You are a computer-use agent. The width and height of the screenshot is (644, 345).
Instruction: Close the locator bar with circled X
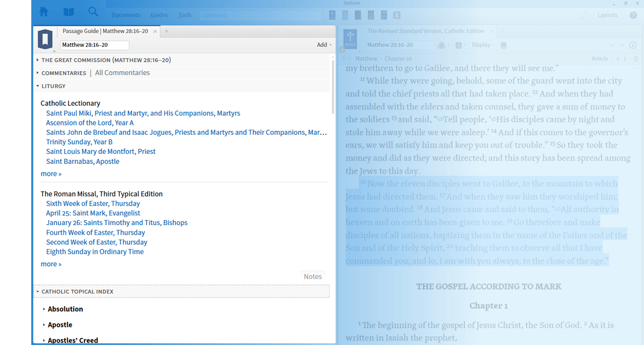(636, 58)
